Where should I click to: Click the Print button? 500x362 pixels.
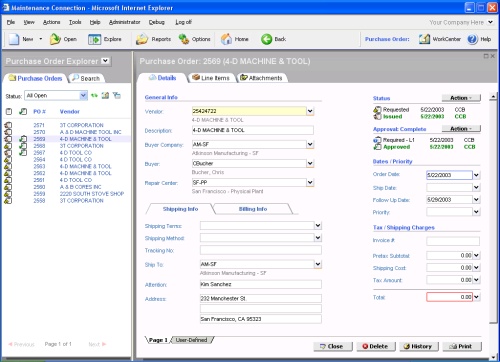click(462, 346)
